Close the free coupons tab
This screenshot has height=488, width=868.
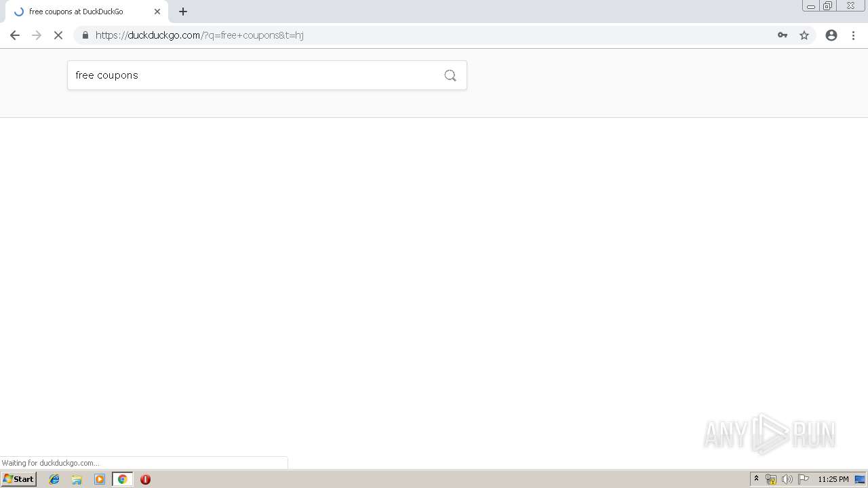[x=157, y=12]
